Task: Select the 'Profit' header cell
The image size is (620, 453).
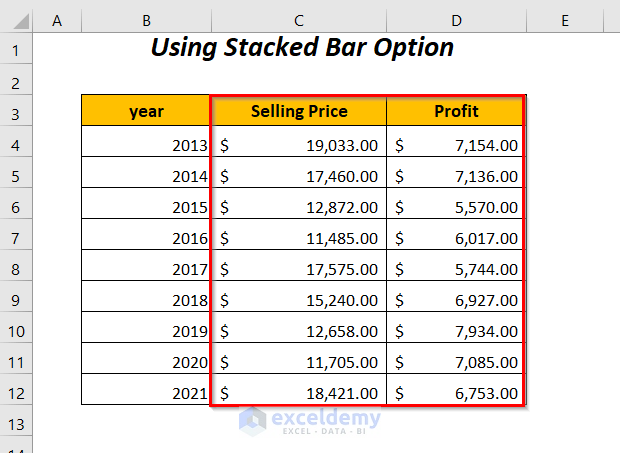Action: coord(456,112)
